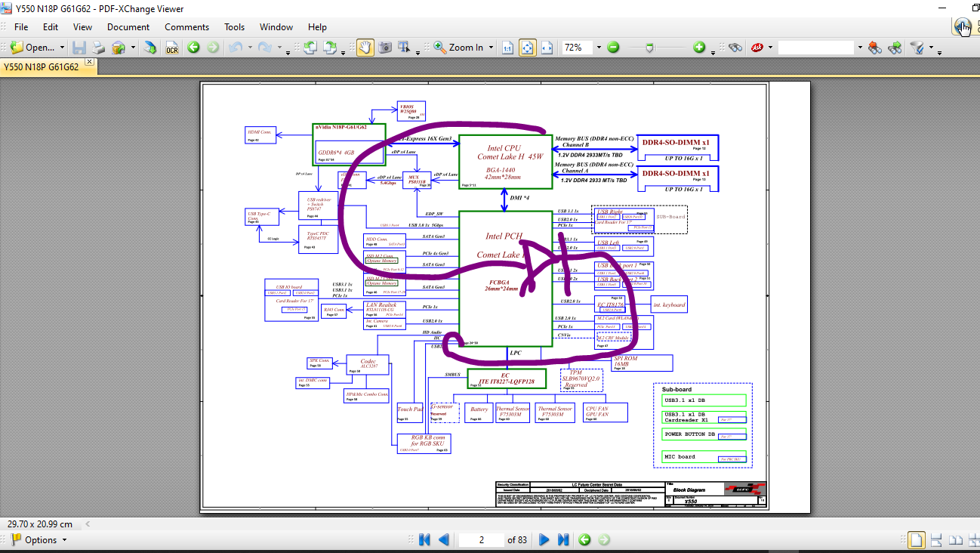
Task: Jump to the last page
Action: click(x=563, y=539)
